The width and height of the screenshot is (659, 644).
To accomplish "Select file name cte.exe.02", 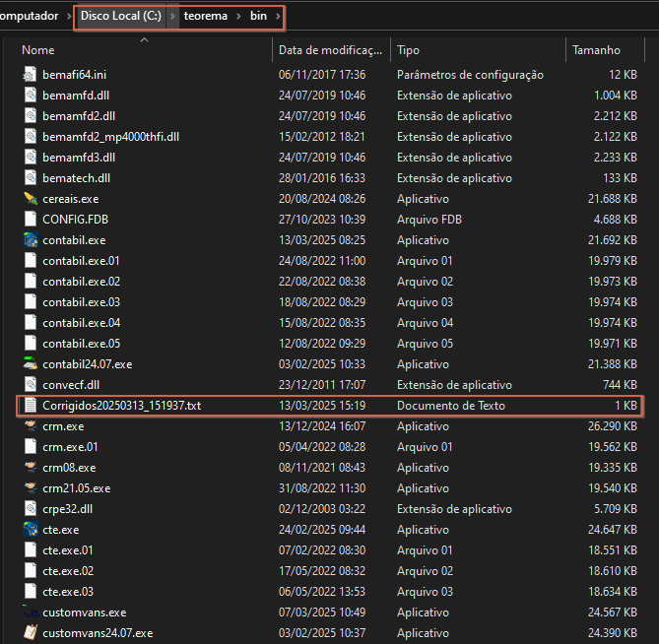I will click(x=68, y=571).
